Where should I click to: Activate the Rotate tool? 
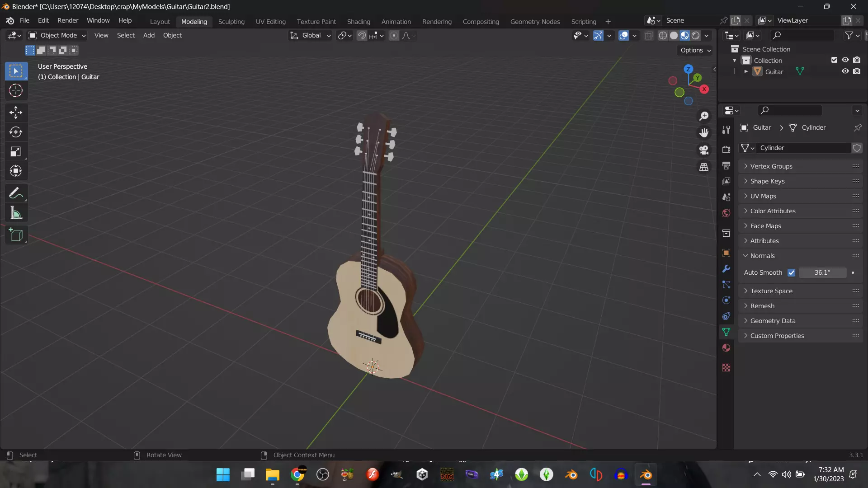[16, 132]
